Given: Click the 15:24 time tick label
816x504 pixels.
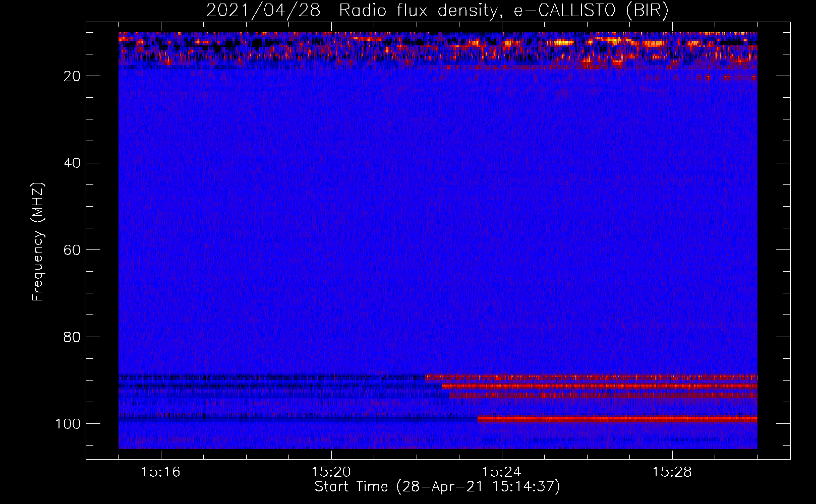Looking at the screenshot, I should tap(502, 472).
